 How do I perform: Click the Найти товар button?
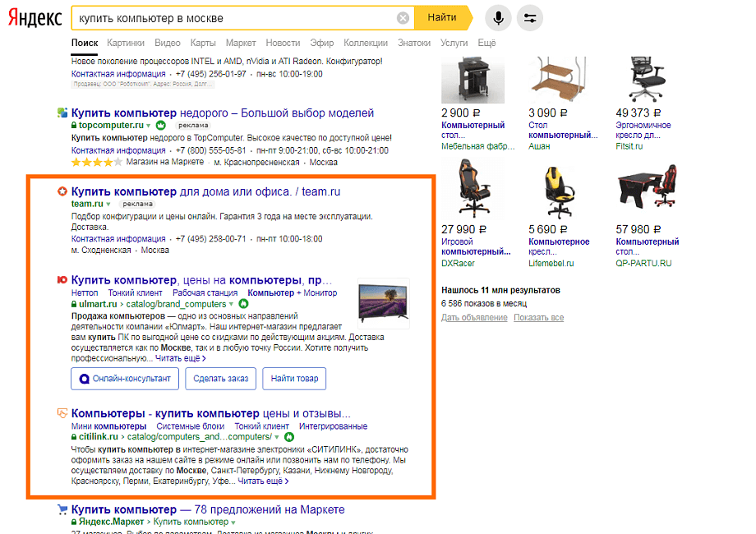click(x=294, y=379)
